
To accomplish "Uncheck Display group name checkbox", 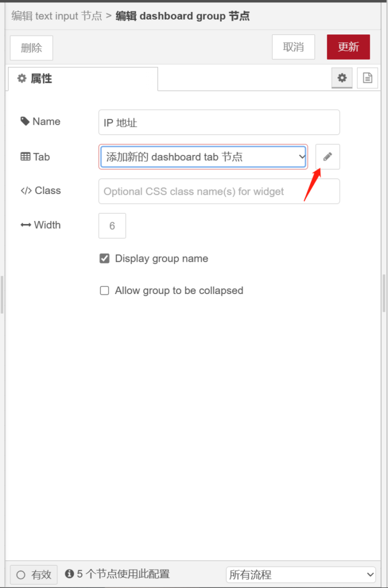I will coord(104,259).
